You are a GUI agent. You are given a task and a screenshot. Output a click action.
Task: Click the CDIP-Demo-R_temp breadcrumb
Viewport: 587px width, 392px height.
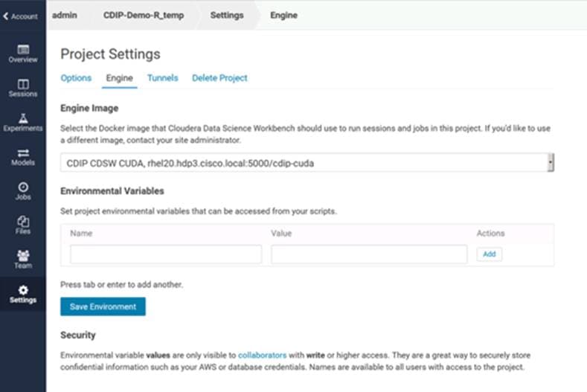[x=144, y=16]
